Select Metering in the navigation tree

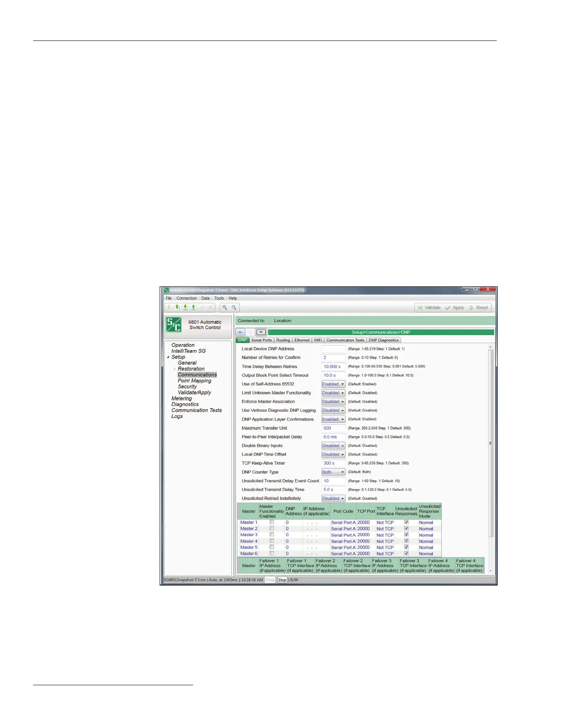click(x=182, y=399)
